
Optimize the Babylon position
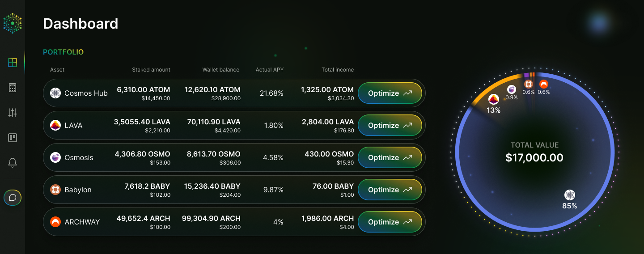390,190
